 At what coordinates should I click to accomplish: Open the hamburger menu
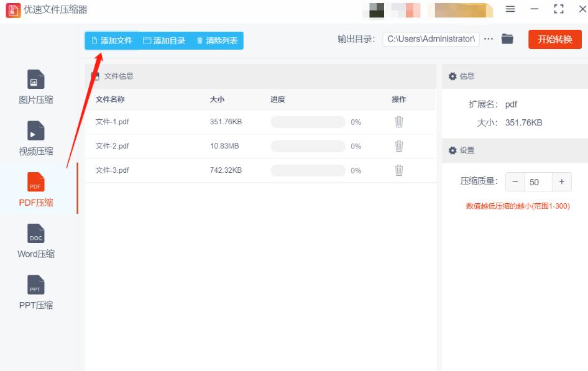click(x=509, y=10)
